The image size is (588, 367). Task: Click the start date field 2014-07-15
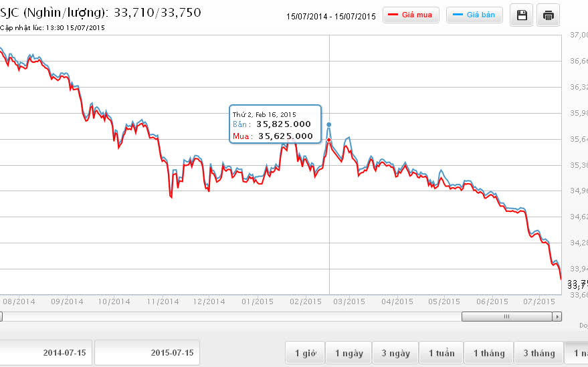[45, 353]
